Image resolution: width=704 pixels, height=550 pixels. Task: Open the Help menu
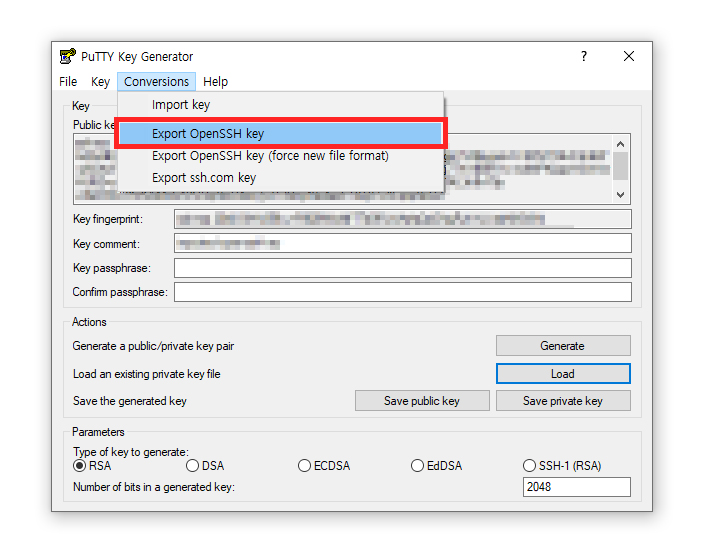(216, 82)
